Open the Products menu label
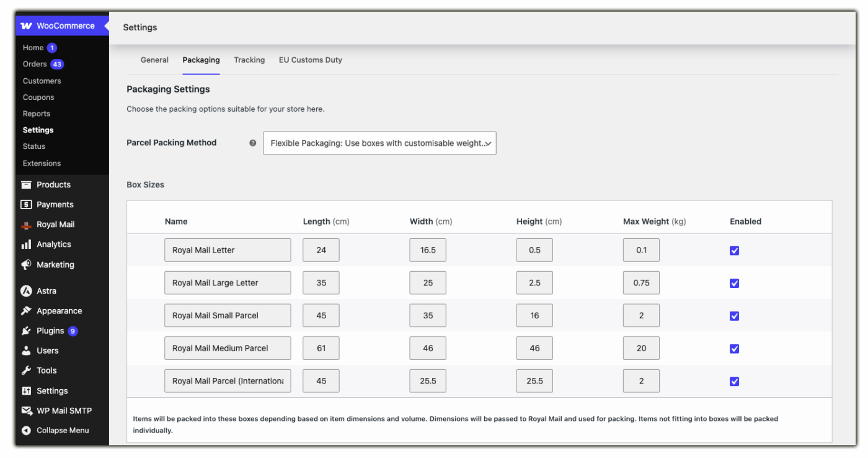Screen dimensions: 868x458 (53, 185)
